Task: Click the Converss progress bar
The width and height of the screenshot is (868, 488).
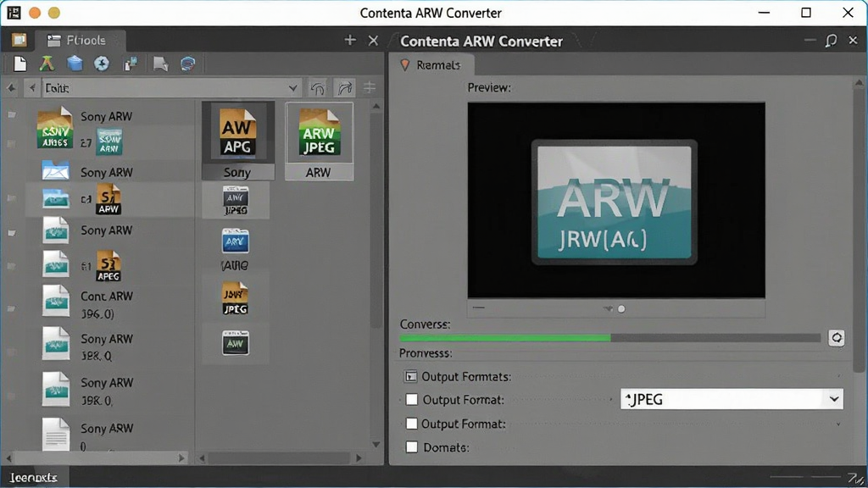Action: click(x=610, y=337)
